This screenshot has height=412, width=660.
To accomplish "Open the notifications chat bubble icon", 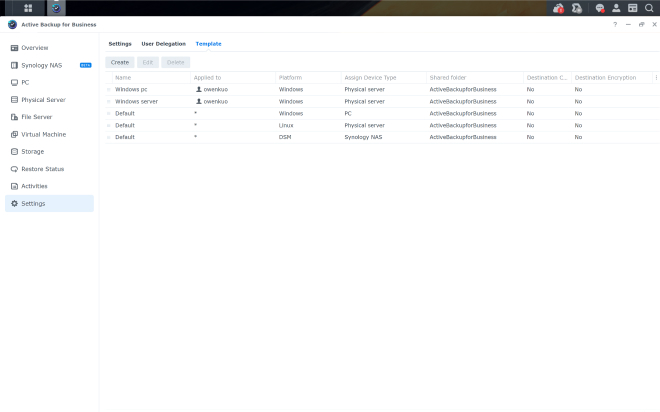I will (x=600, y=8).
